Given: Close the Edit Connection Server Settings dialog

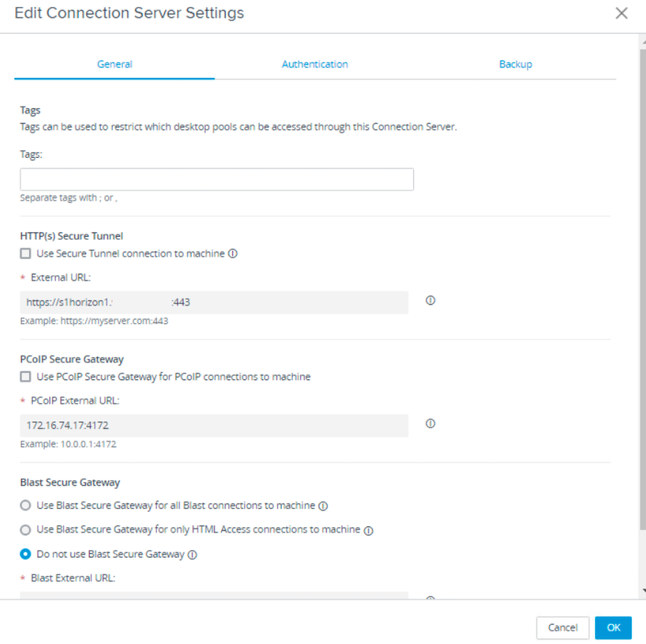Looking at the screenshot, I should pyautogui.click(x=622, y=13).
